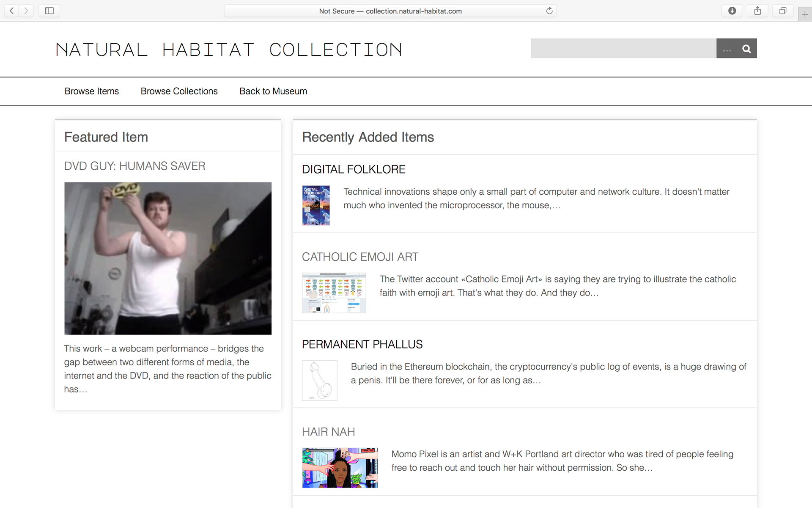The image size is (812, 508).
Task: Follow the Back to Museum link
Action: [273, 91]
